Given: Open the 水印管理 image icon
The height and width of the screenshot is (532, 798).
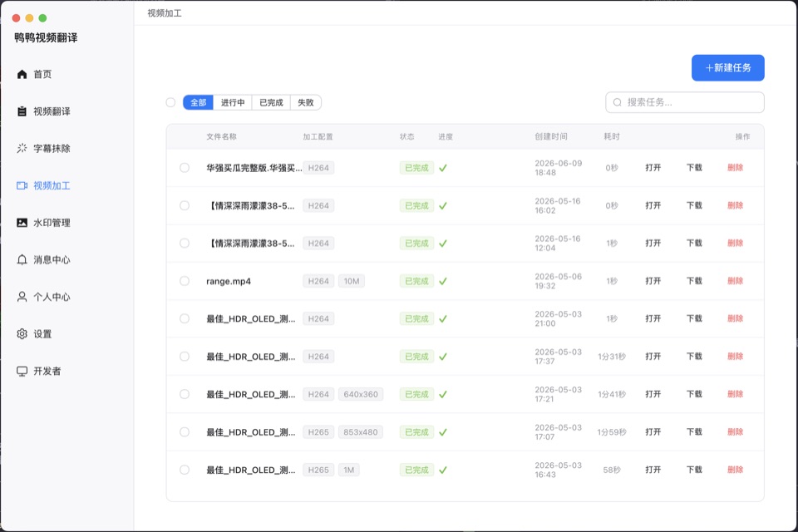Looking at the screenshot, I should (22, 223).
